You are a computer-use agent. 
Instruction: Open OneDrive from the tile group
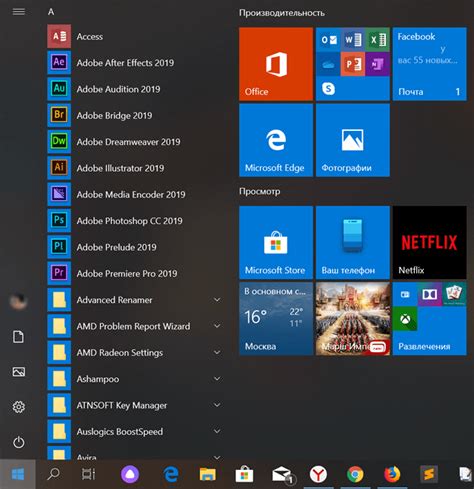click(x=328, y=64)
